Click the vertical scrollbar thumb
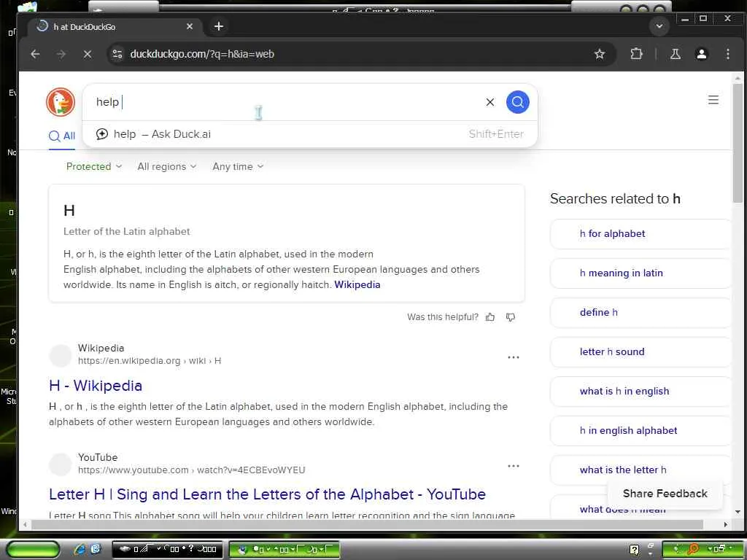This screenshot has height=560, width=747. (x=738, y=143)
